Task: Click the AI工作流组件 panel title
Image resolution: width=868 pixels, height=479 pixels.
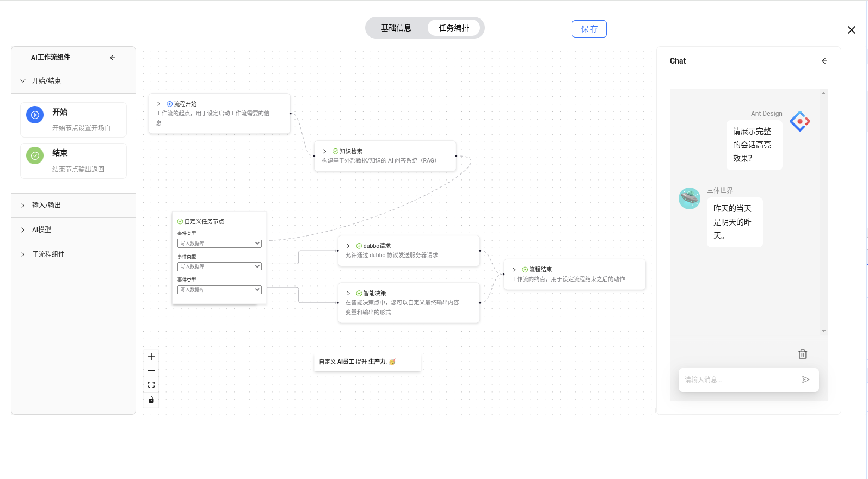Action: click(x=51, y=58)
